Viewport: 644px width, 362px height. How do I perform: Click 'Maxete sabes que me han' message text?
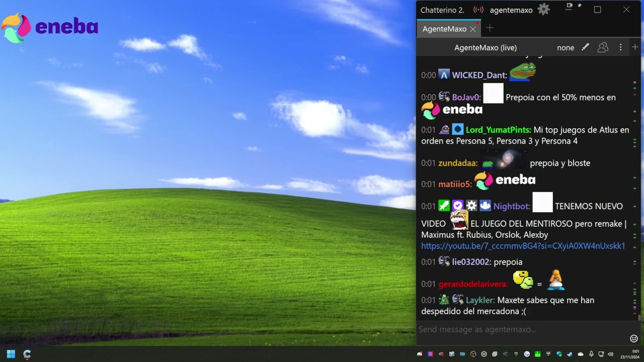click(546, 300)
